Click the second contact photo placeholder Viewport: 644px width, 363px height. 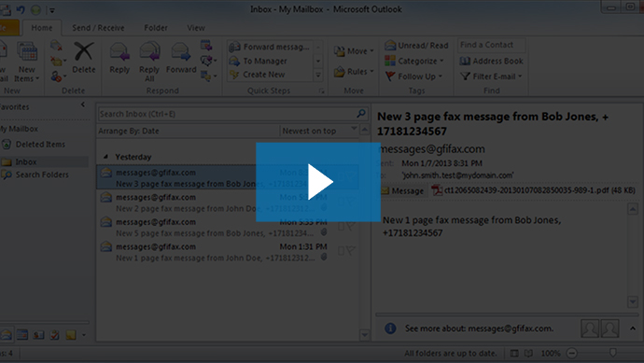tap(609, 328)
